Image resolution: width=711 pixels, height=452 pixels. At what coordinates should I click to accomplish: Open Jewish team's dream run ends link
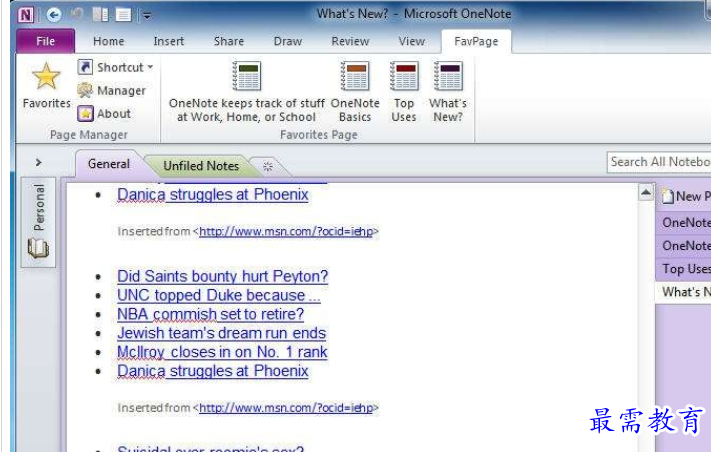click(x=221, y=333)
